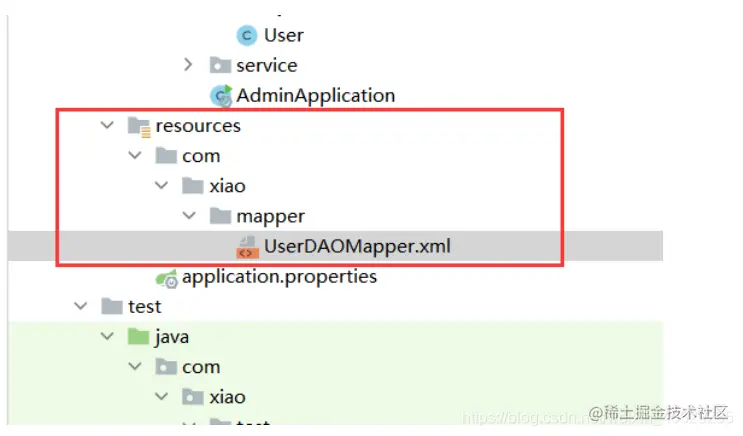Click the application.properties Spring icon

click(167, 278)
